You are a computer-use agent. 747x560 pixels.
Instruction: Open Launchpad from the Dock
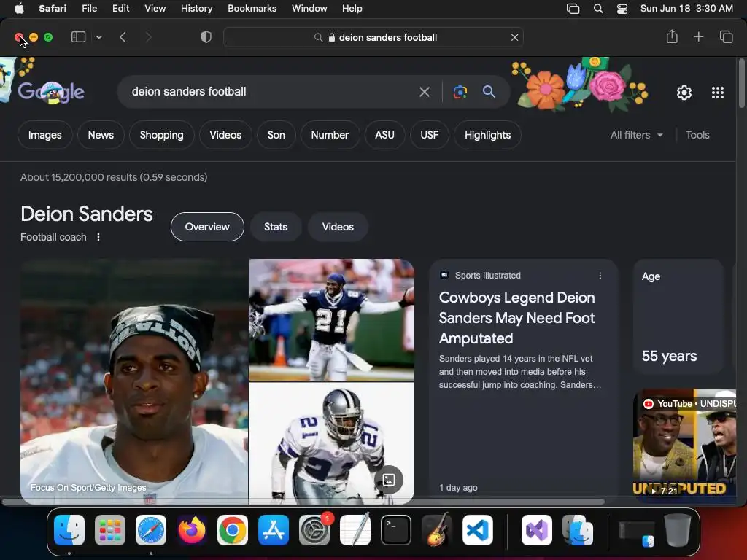pos(110,530)
